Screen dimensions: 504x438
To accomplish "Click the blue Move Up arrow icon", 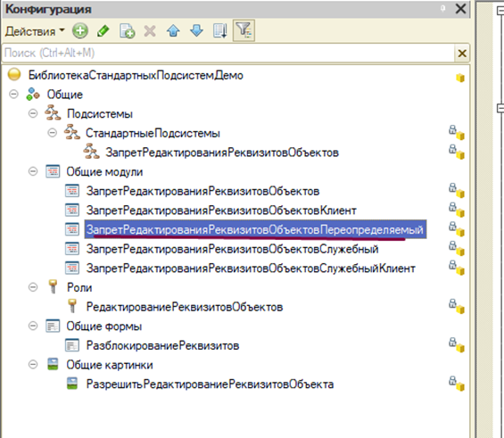I will (173, 31).
